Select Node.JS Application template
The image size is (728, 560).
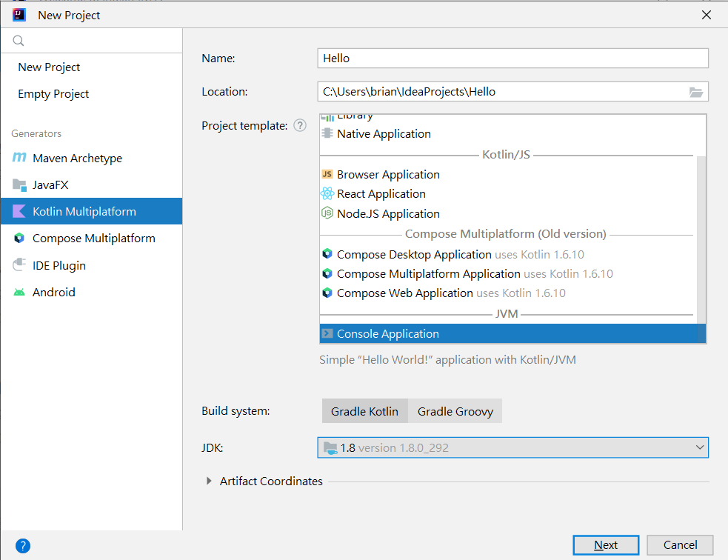pos(508,213)
